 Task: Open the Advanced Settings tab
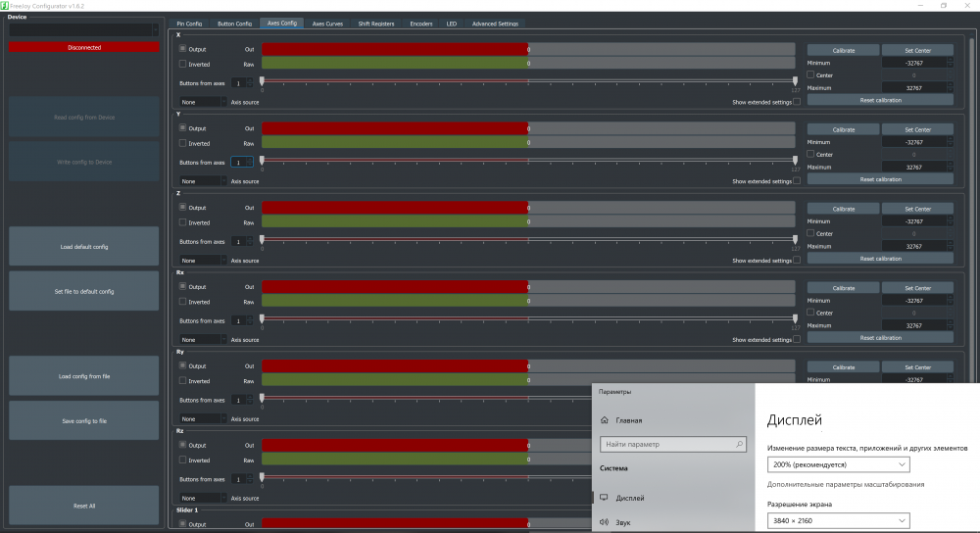495,24
